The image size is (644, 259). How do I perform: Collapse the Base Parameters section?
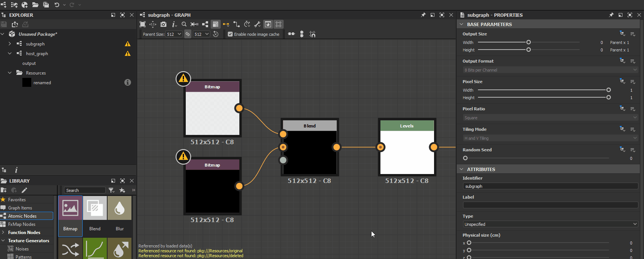[x=462, y=24]
